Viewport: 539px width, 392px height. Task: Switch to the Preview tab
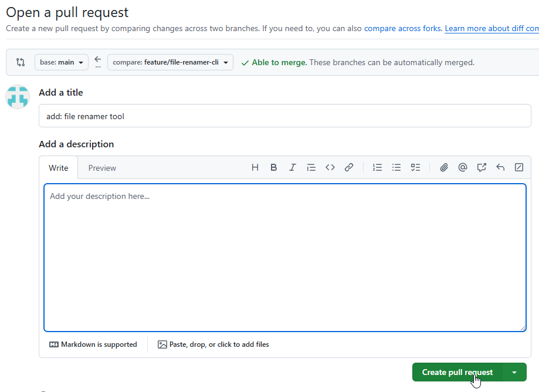[102, 168]
